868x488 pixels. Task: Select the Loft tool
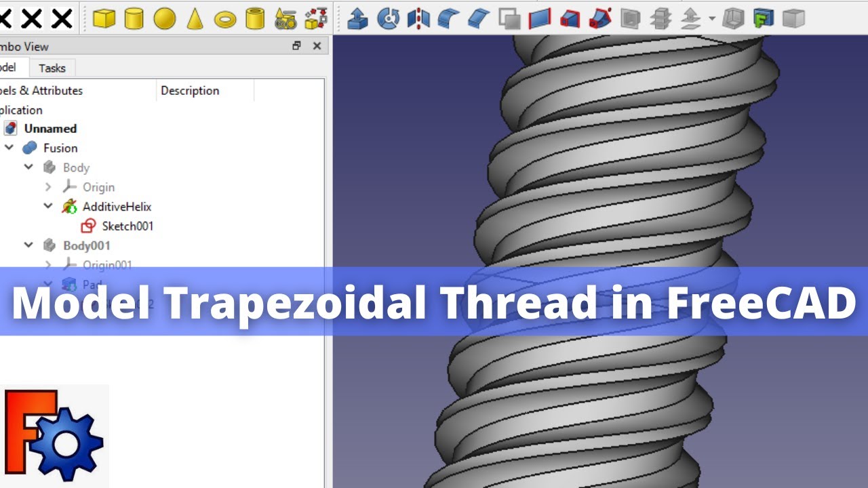[570, 18]
